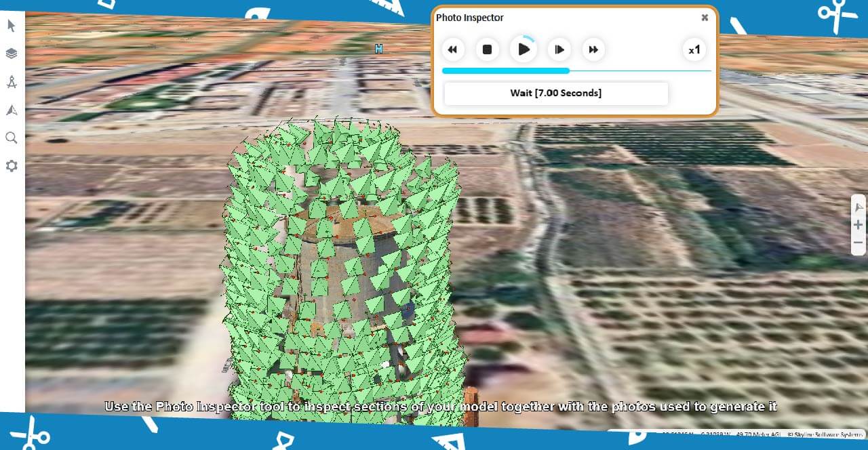Fast forward the Photo Inspector playback
Screen dimensions: 868x450
coord(593,49)
